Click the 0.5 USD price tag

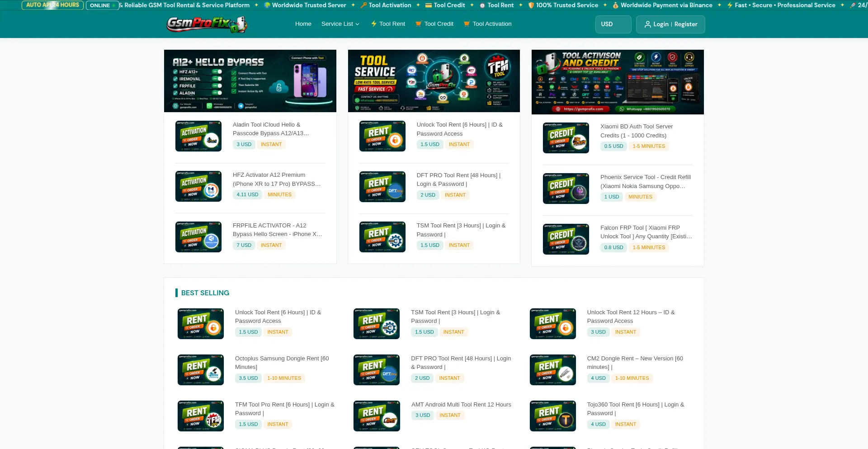point(613,147)
